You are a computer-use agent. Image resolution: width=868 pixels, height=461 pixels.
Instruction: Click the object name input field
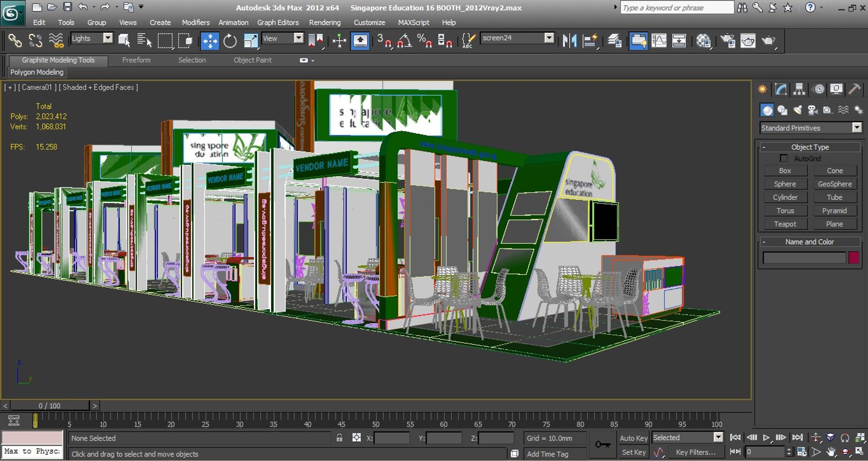pyautogui.click(x=804, y=258)
